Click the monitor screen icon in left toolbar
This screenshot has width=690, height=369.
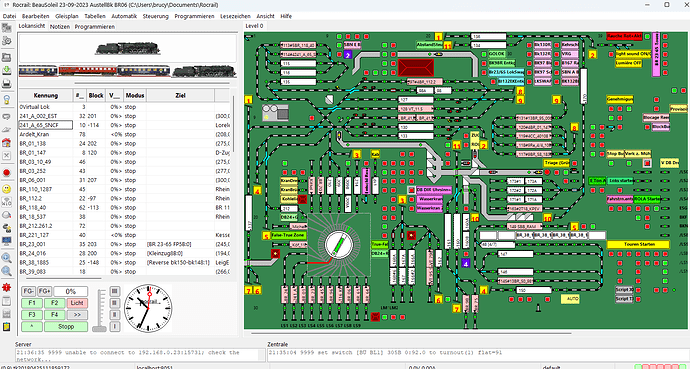(x=7, y=241)
